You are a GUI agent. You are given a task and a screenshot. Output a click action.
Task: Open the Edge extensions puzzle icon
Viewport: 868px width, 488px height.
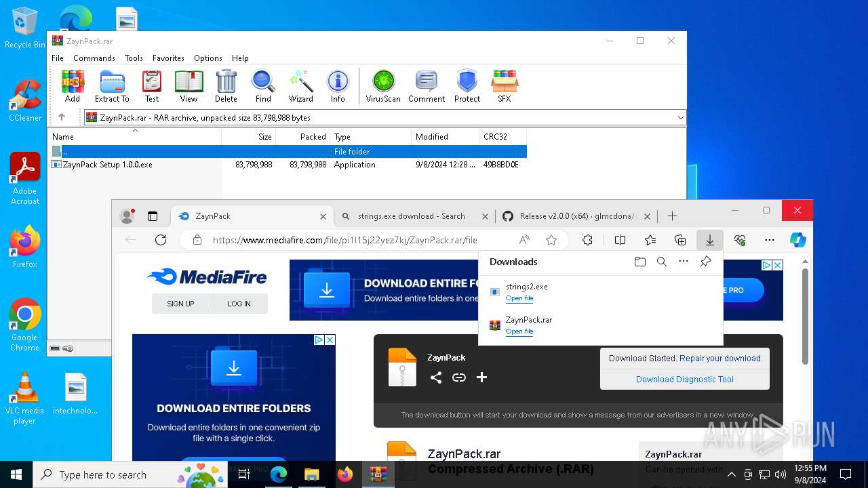click(587, 240)
